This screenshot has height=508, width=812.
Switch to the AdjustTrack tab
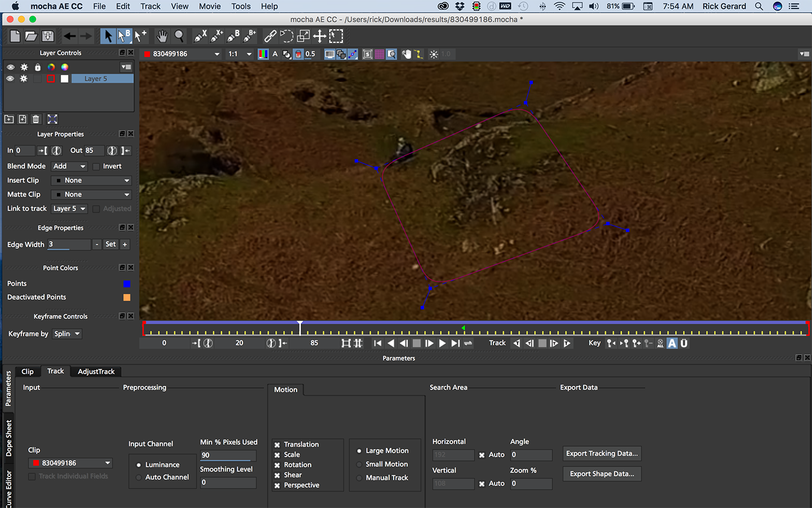96,371
